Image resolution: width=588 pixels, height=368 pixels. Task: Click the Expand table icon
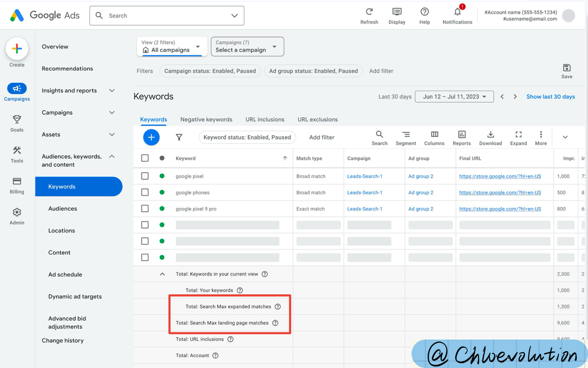click(x=519, y=134)
